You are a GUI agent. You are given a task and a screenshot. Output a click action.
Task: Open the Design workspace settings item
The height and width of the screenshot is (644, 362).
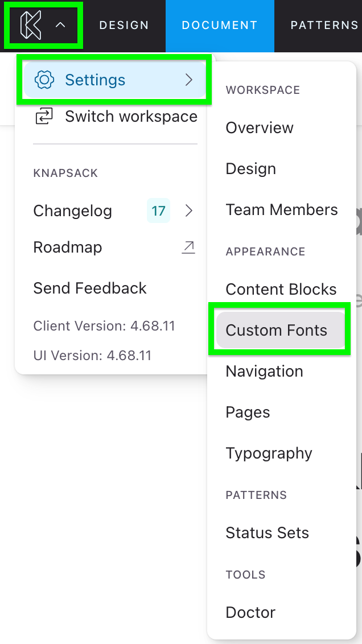(x=250, y=169)
